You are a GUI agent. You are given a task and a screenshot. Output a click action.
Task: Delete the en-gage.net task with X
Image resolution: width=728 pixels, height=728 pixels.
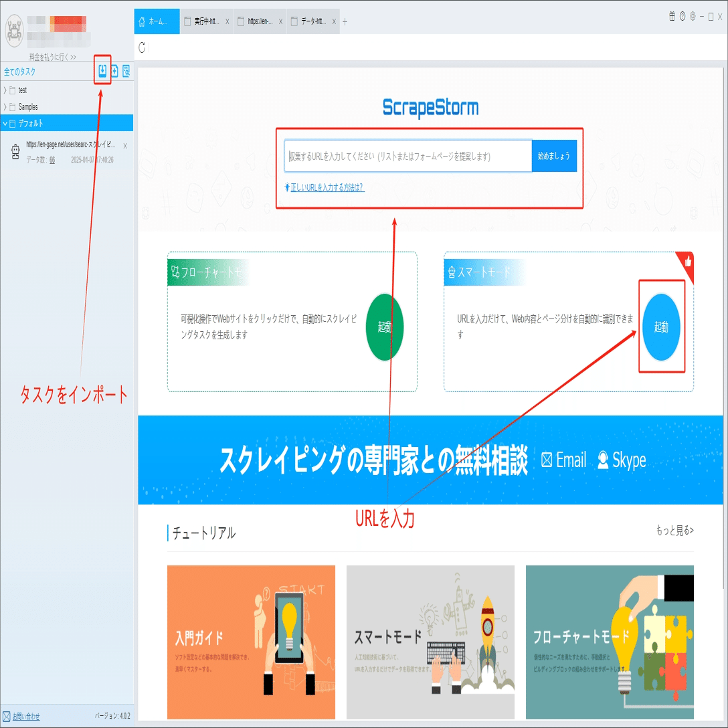[125, 146]
